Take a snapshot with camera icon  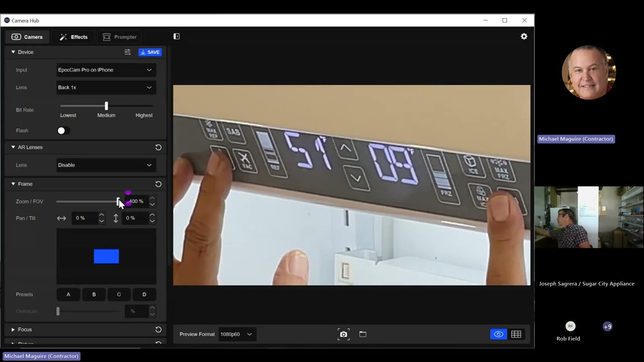[x=344, y=334]
